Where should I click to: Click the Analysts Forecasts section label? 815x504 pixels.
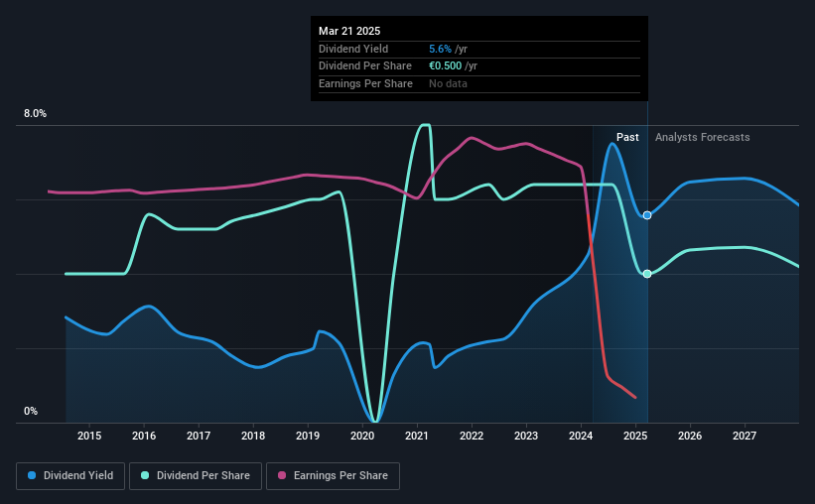click(x=702, y=137)
